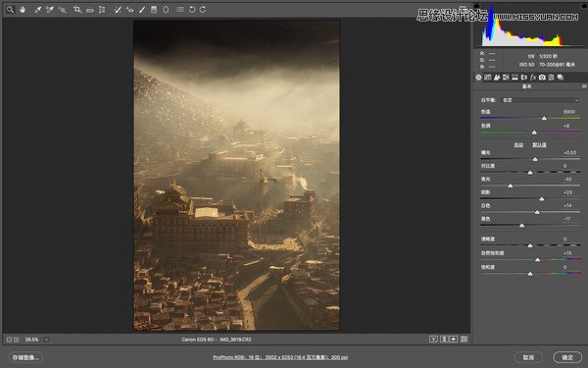Open the white balance 自定 dropdown
The width and height of the screenshot is (588, 368).
tap(540, 100)
